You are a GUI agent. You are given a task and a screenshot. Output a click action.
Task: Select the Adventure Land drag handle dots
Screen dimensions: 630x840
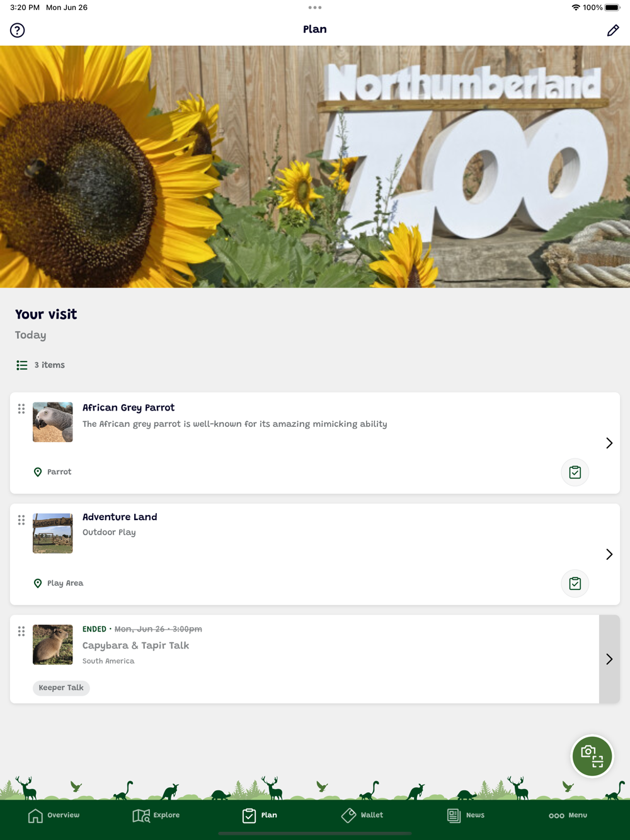pos(21,520)
